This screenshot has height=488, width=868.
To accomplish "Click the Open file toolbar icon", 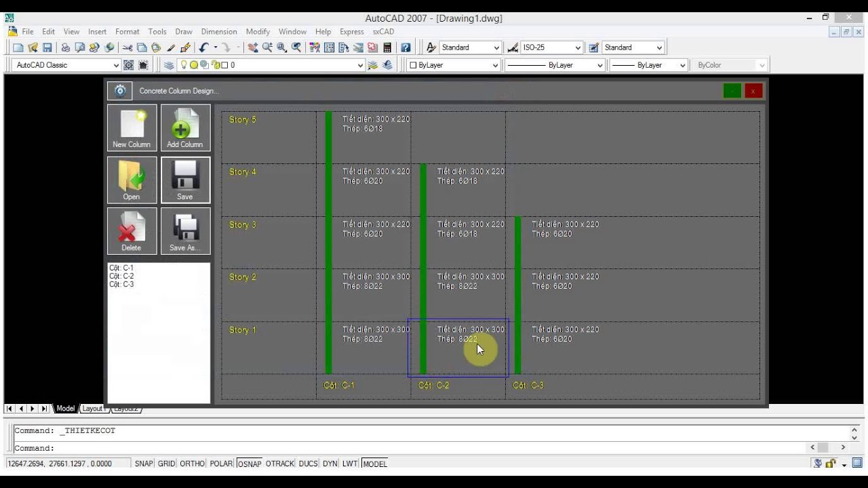I will tap(33, 47).
